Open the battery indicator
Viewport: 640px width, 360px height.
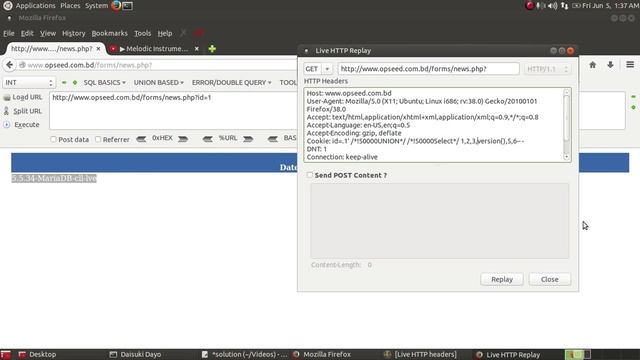pos(576,6)
